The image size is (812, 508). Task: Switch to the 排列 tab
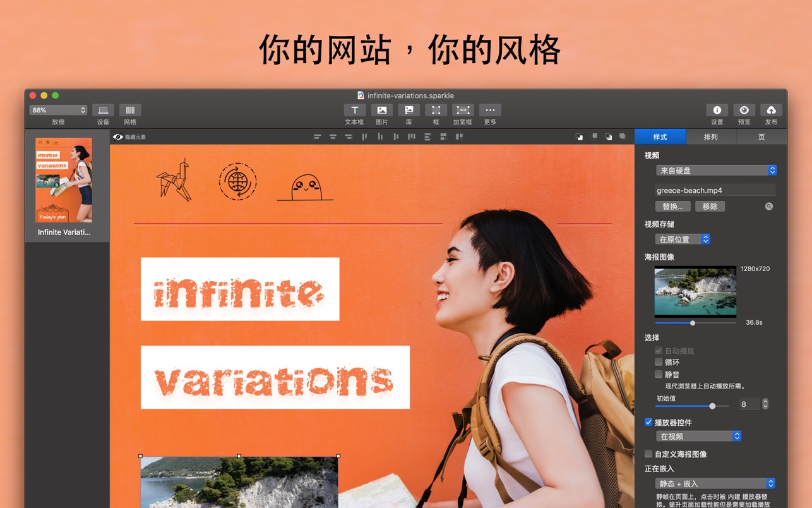[711, 136]
